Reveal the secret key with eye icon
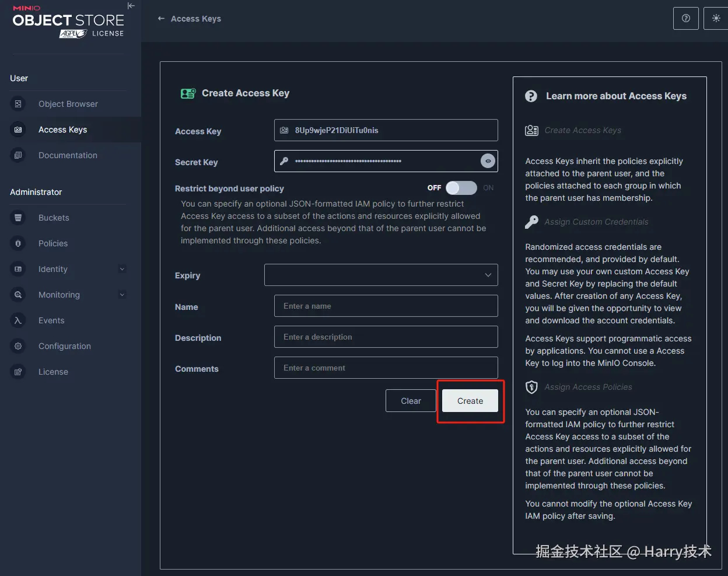The height and width of the screenshot is (576, 728). (488, 161)
